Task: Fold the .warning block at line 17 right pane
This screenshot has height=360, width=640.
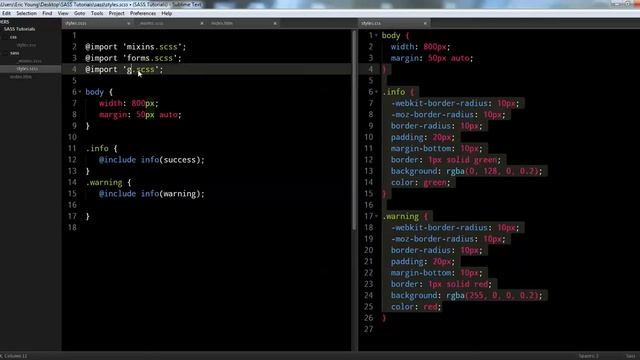Action: (x=376, y=216)
